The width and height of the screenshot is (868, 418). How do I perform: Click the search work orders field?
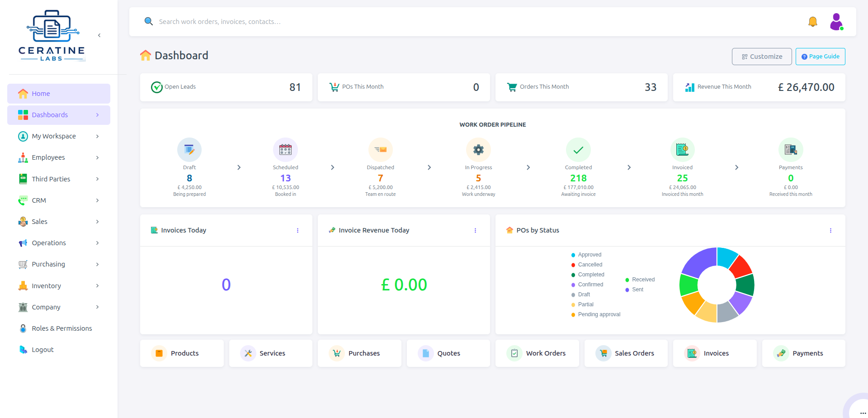click(x=479, y=22)
